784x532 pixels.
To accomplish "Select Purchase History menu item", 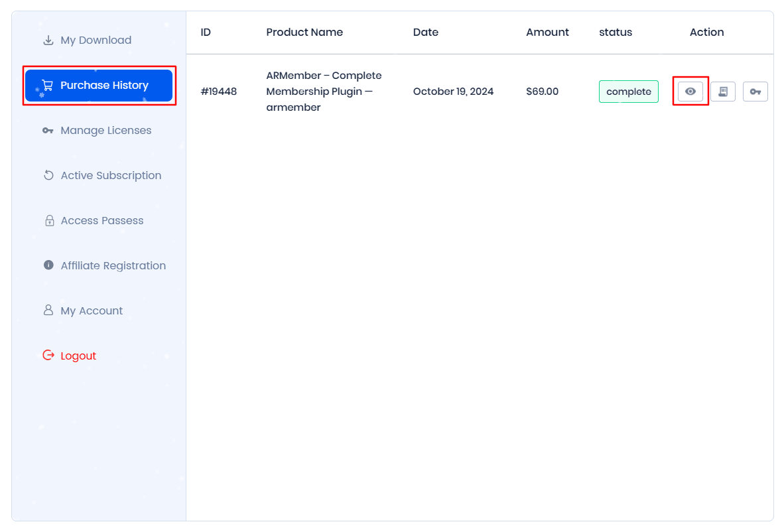I will click(99, 86).
